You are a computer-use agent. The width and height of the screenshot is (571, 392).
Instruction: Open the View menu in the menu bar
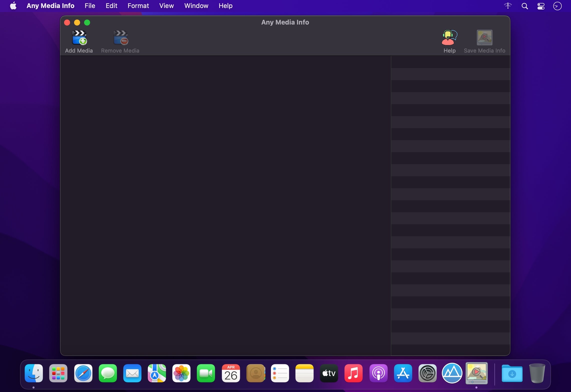(166, 6)
